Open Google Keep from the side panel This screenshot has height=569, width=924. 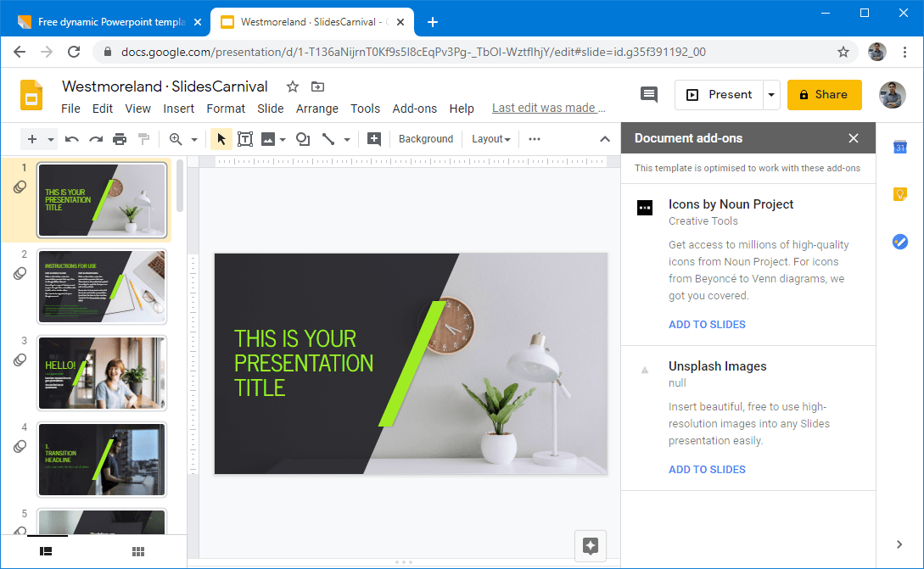click(899, 194)
